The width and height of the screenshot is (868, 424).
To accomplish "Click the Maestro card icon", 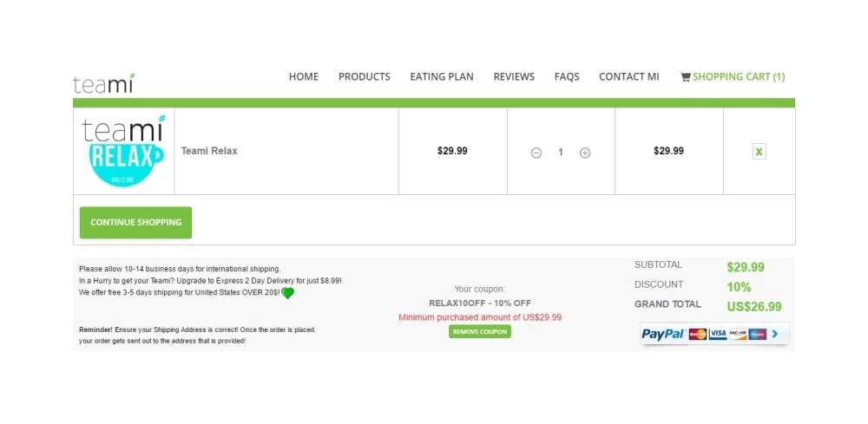I will 757,334.
